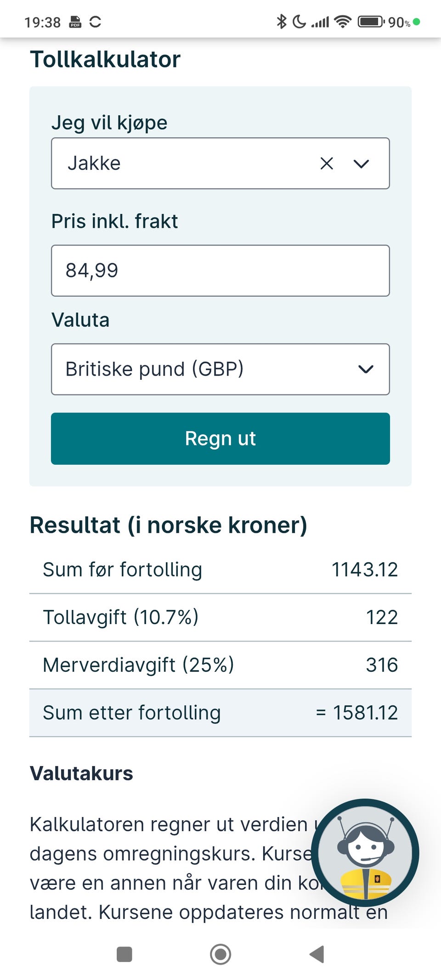Screen dimensions: 441x980
Task: Tap the battery indicator icon
Action: pos(371,22)
